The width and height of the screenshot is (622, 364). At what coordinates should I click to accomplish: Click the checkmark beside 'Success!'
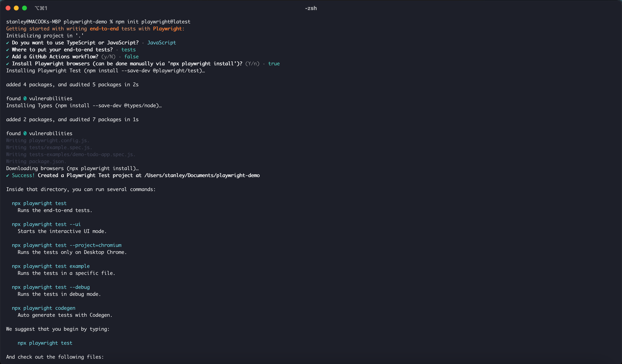pos(8,175)
